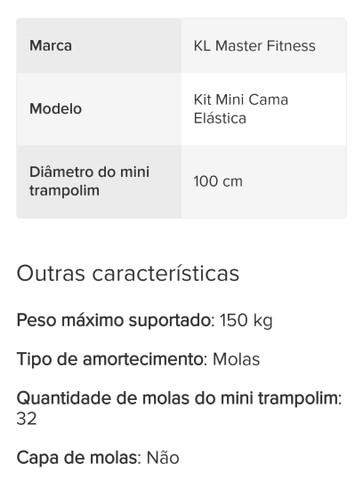The width and height of the screenshot is (363, 480).
Task: Click the 32 springs quantity value
Action: pos(27,419)
